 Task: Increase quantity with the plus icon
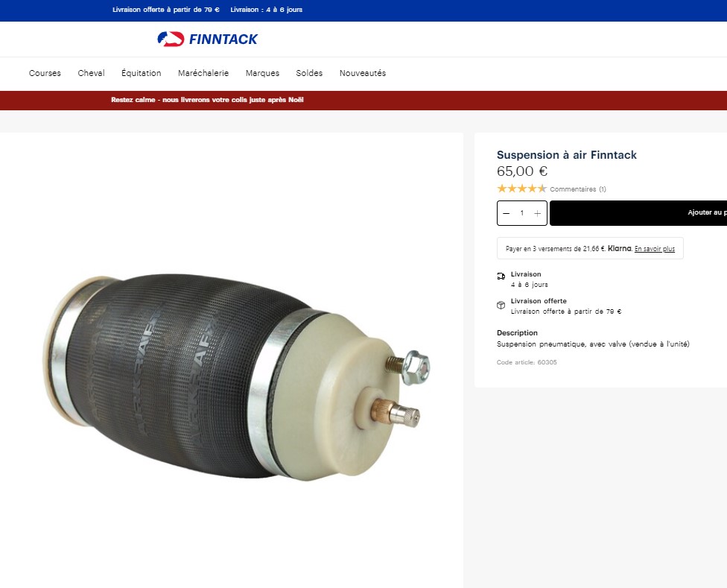pyautogui.click(x=537, y=213)
